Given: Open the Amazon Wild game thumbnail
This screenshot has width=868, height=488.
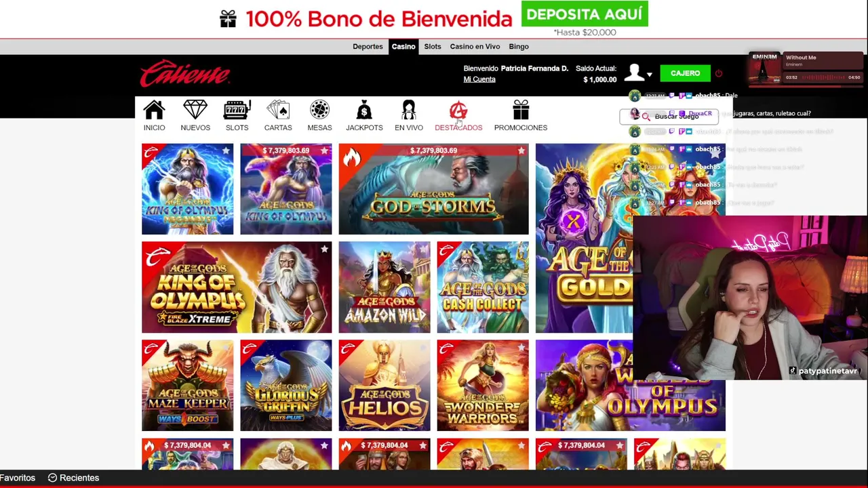Looking at the screenshot, I should pyautogui.click(x=384, y=287).
